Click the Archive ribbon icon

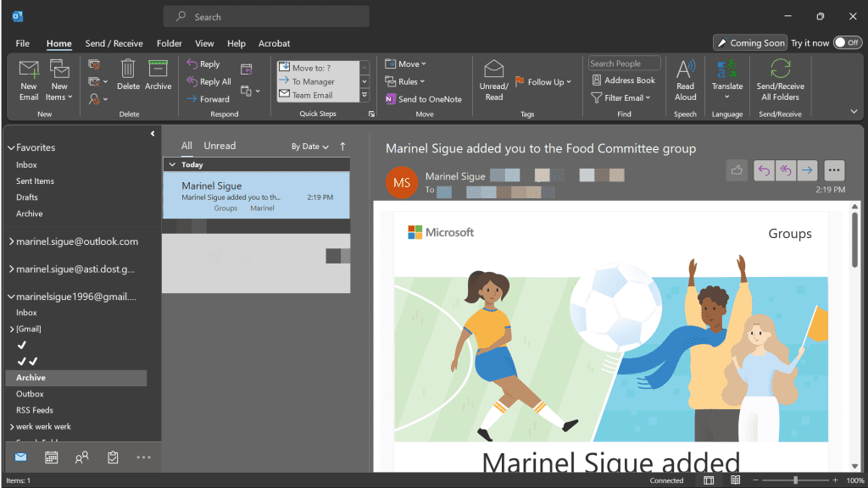(158, 75)
